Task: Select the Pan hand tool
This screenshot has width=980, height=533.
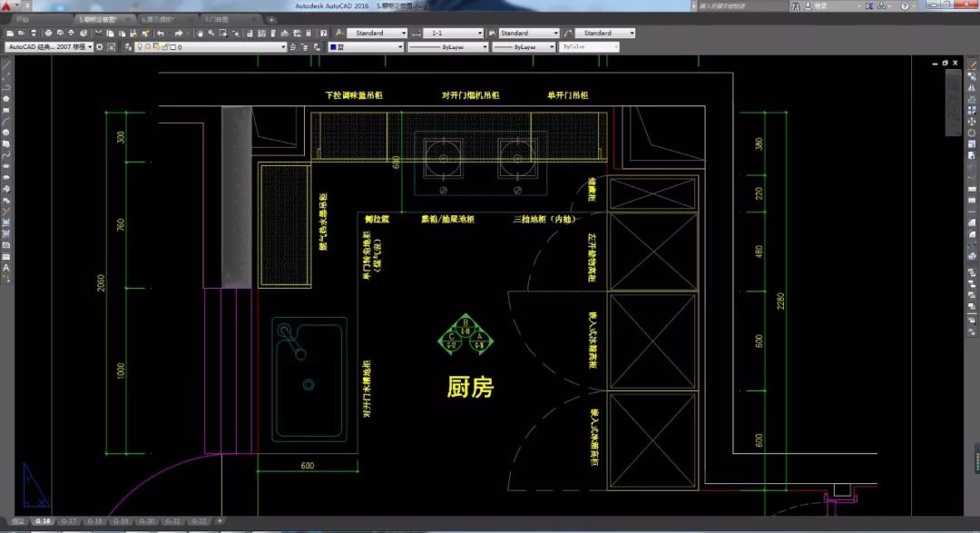Action: pyautogui.click(x=198, y=34)
